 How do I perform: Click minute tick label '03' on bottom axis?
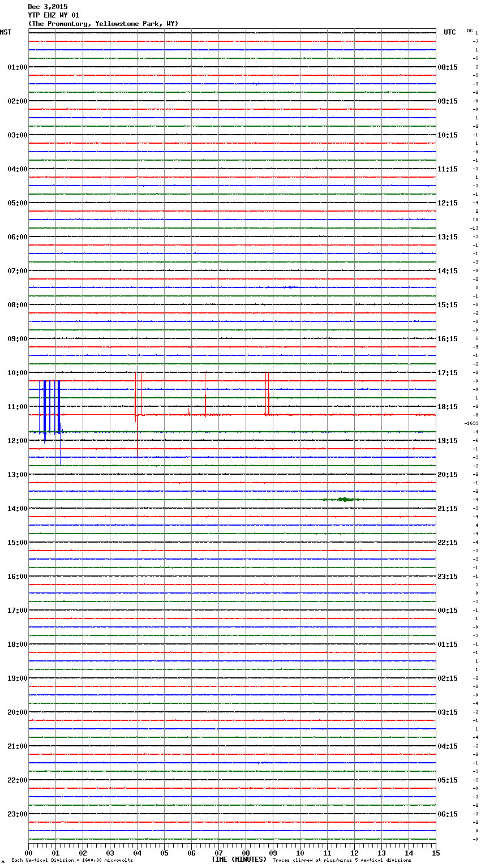pyautogui.click(x=110, y=853)
